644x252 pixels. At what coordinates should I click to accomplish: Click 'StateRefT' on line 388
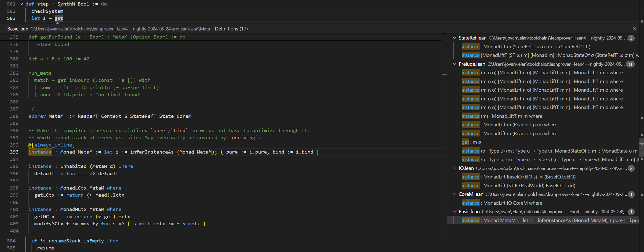click(143, 116)
